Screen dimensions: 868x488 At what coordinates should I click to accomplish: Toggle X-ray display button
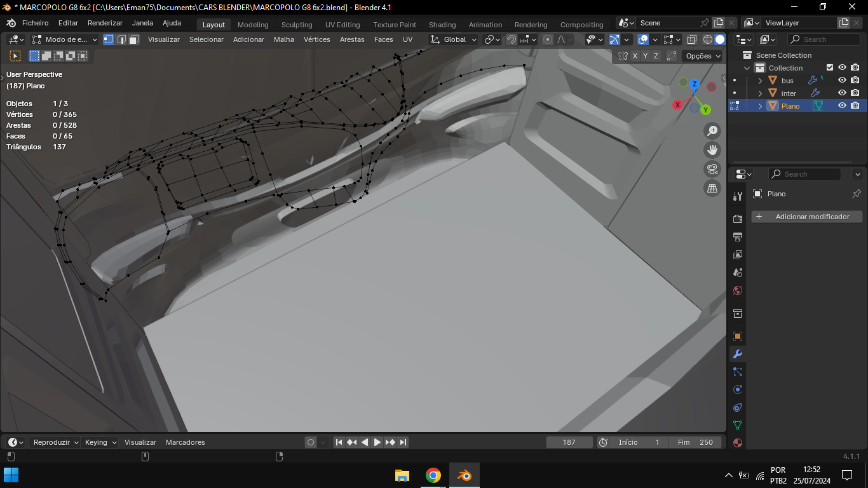pyautogui.click(x=692, y=39)
